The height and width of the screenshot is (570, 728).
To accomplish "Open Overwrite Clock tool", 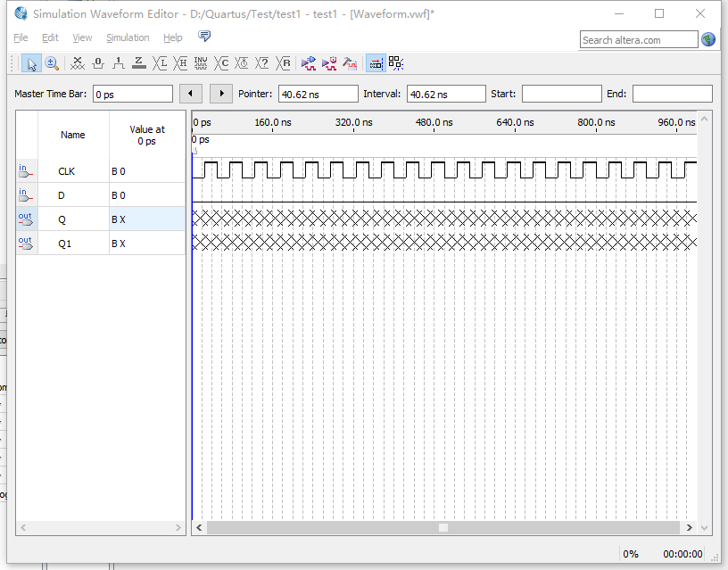I will click(x=242, y=63).
